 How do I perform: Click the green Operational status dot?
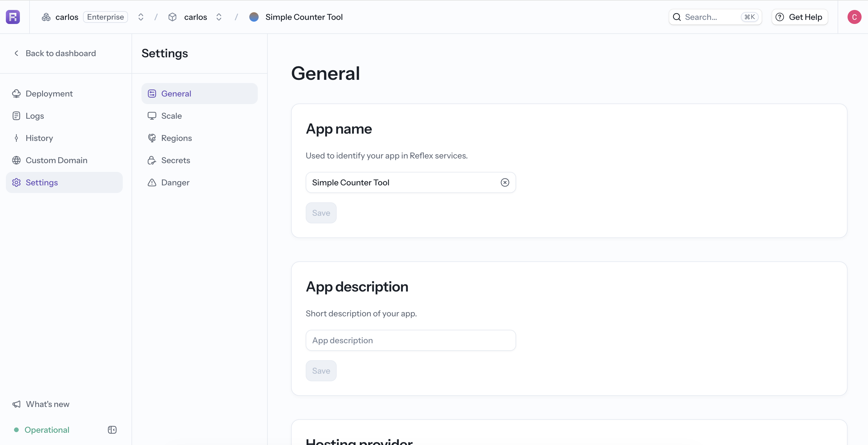tap(16, 430)
